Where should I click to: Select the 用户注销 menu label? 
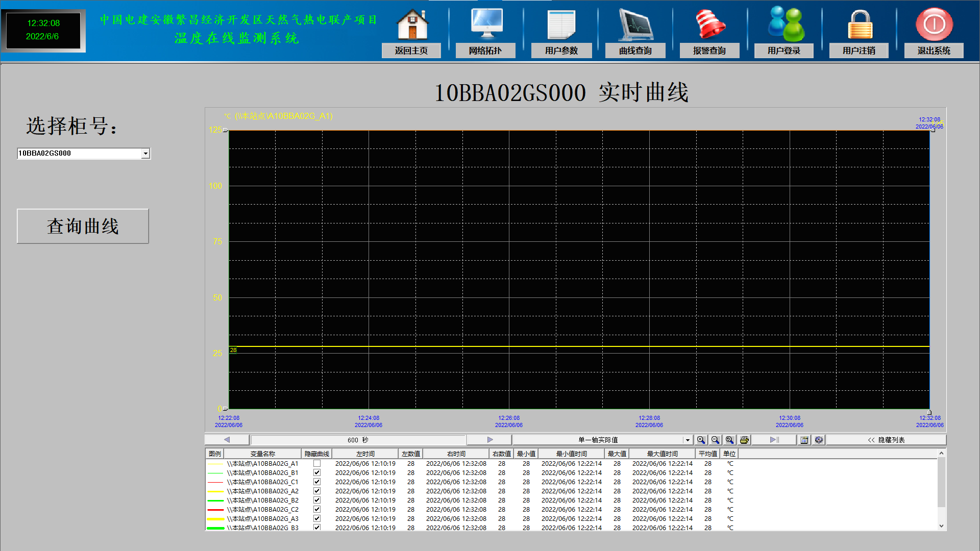pos(859,51)
